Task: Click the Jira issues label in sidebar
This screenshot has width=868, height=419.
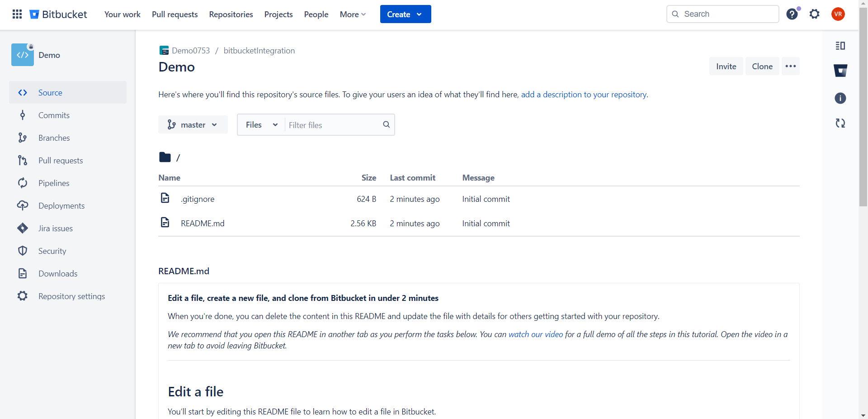Action: click(56, 229)
